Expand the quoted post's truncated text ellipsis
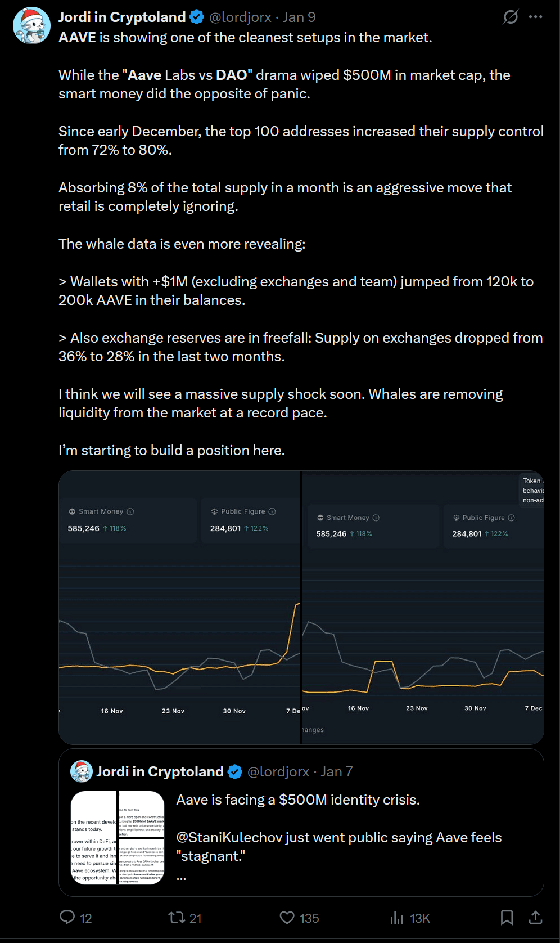Viewport: 560px width, 943px height. coord(181,875)
